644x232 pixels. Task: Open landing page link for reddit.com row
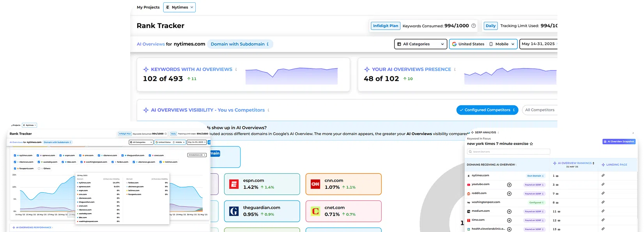[603, 193]
